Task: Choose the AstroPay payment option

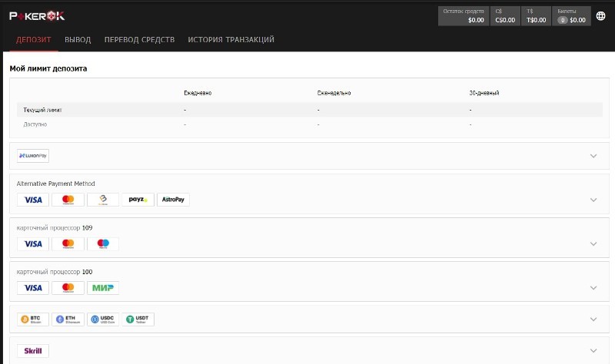Action: [173, 200]
